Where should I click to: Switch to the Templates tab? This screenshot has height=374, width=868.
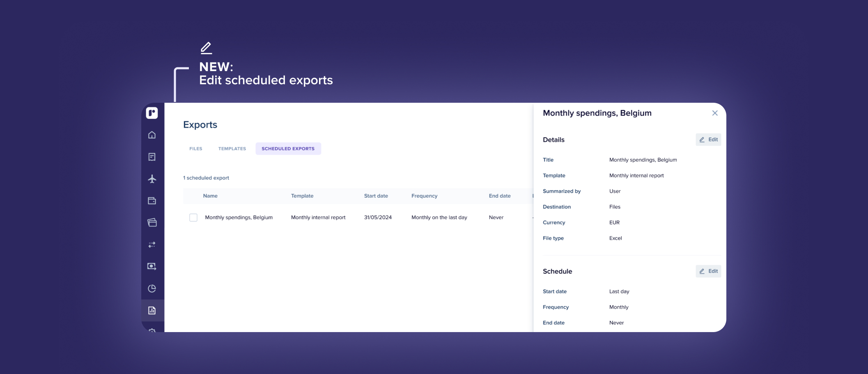pos(232,149)
